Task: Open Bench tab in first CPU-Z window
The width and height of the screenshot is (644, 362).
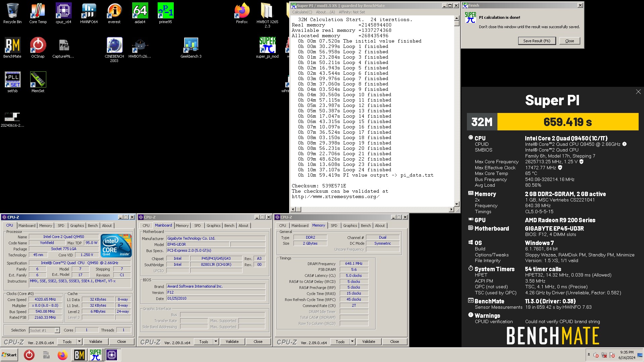Action: click(93, 226)
